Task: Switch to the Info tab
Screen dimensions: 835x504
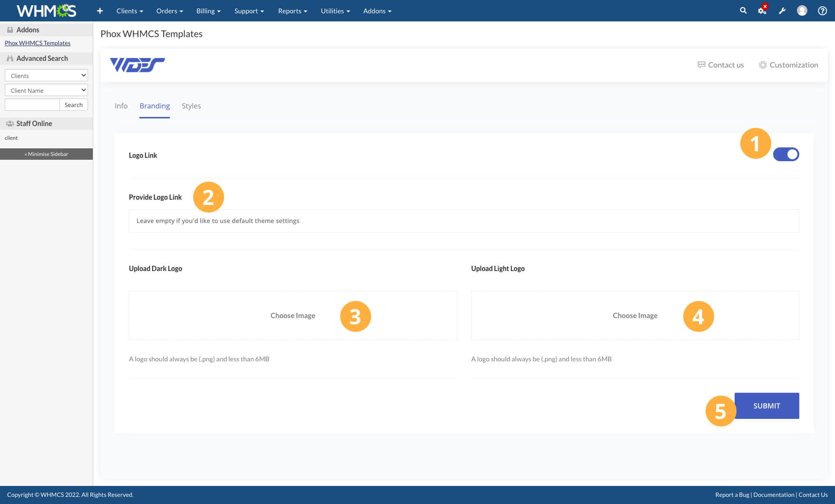Action: tap(121, 106)
